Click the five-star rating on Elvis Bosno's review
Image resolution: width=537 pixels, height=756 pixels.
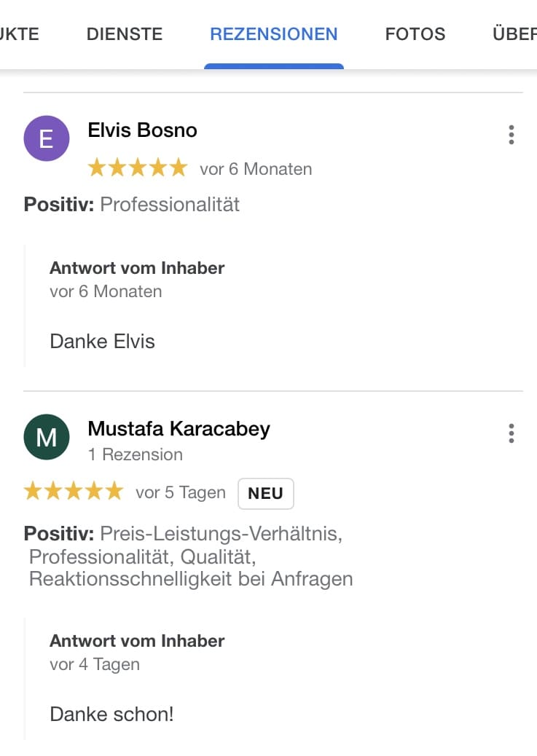coord(137,169)
